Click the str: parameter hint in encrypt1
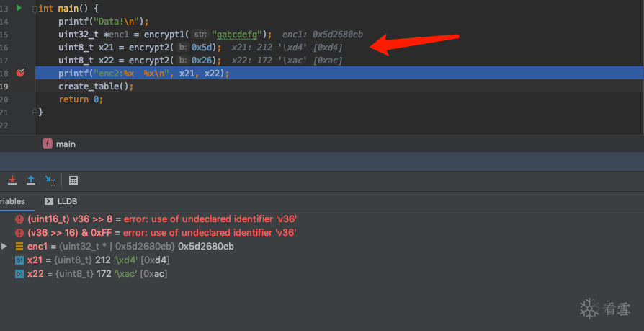The height and width of the screenshot is (331, 644). pos(201,34)
